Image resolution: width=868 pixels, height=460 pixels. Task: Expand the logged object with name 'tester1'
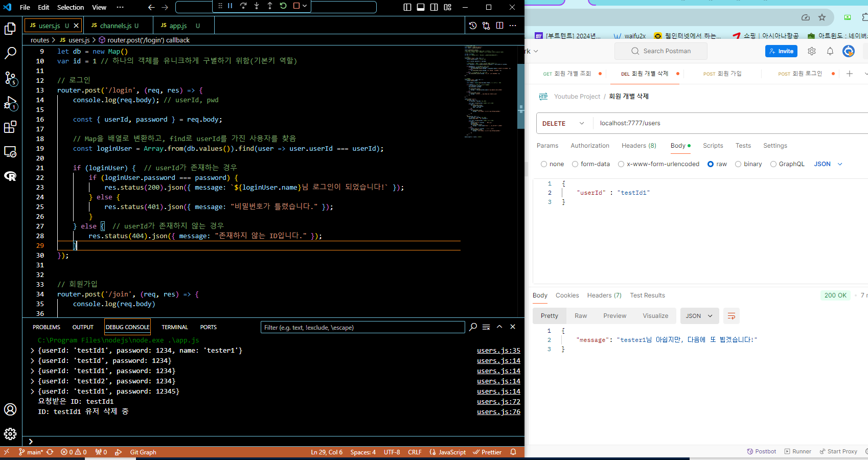click(33, 351)
